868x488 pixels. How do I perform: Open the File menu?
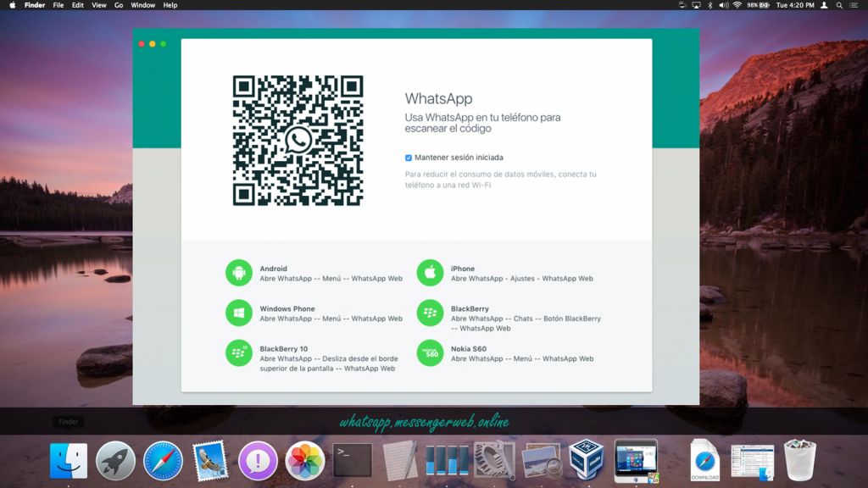(x=58, y=5)
